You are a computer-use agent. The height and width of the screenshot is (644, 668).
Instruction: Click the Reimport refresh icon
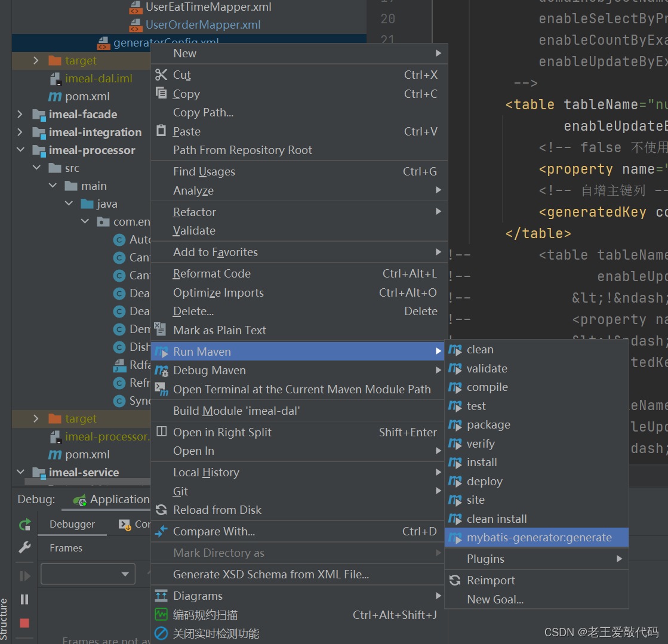pyautogui.click(x=455, y=580)
